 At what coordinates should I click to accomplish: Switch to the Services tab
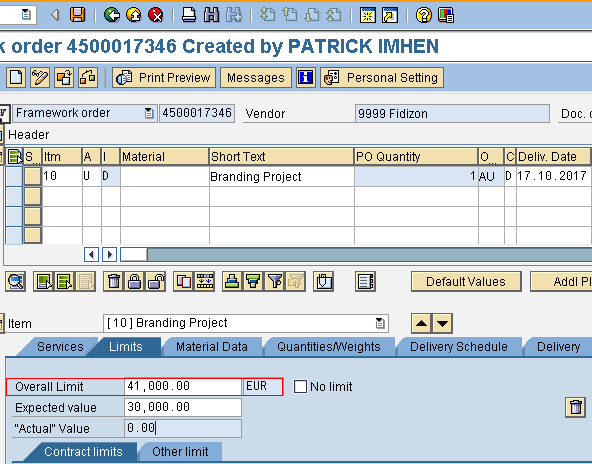pos(60,347)
